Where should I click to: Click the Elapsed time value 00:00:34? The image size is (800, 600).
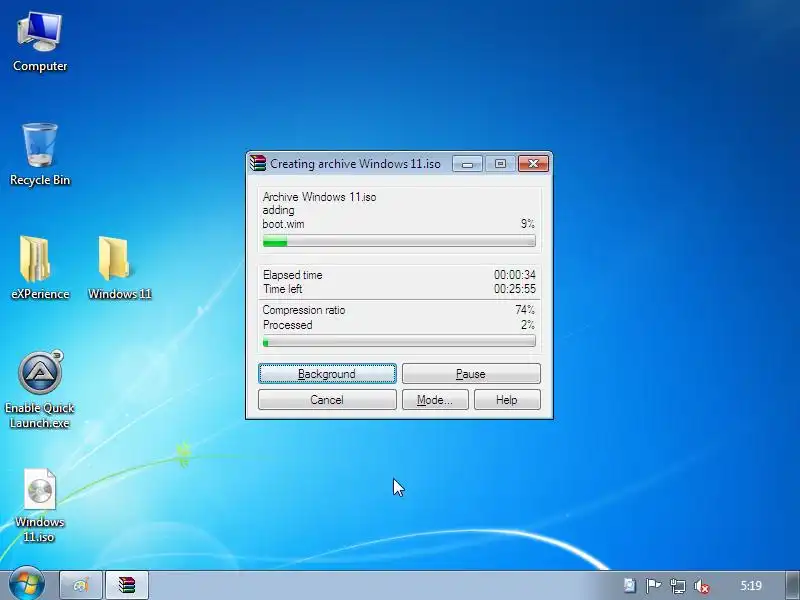514,275
